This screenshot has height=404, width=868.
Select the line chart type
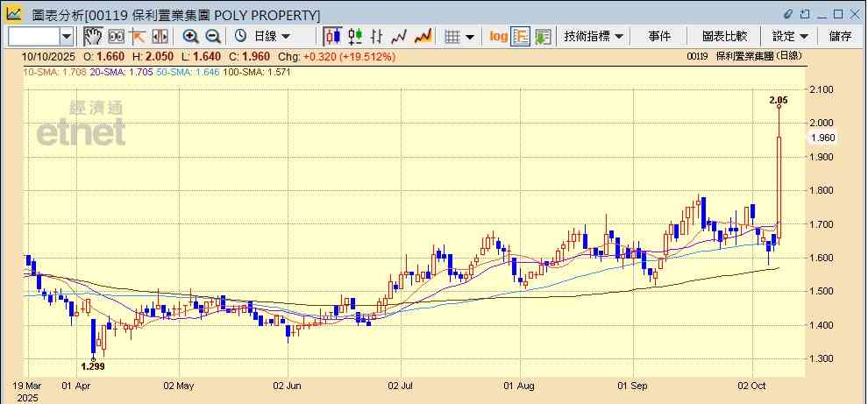pos(400,36)
